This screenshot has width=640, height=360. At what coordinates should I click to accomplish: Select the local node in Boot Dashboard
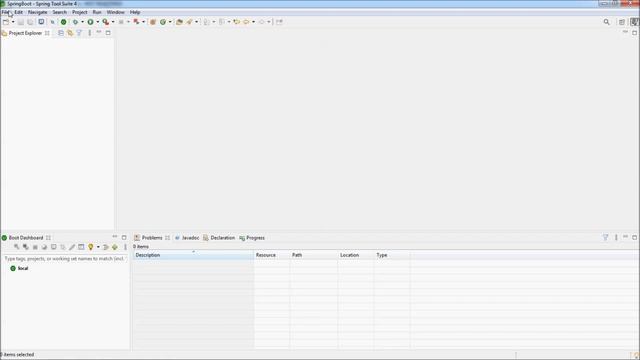point(23,268)
